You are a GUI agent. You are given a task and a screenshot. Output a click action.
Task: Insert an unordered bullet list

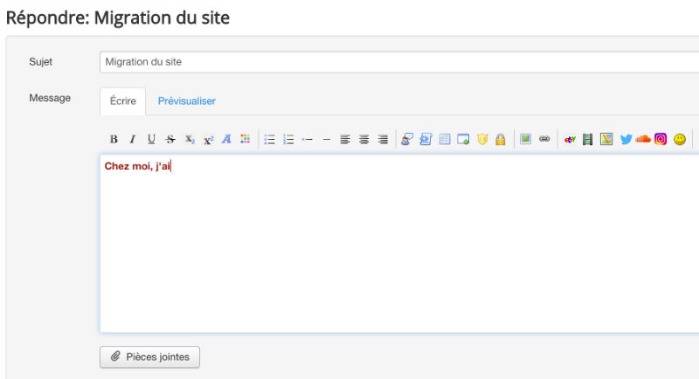point(269,139)
